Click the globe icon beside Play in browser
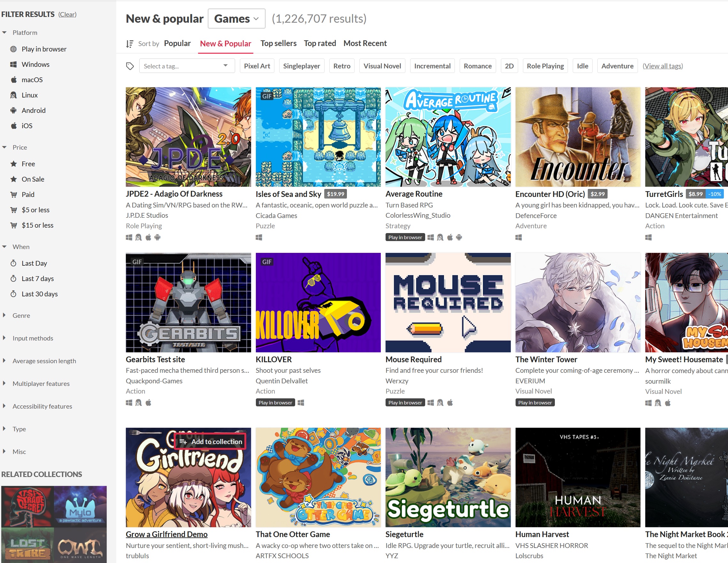This screenshot has height=563, width=728. pyautogui.click(x=13, y=49)
